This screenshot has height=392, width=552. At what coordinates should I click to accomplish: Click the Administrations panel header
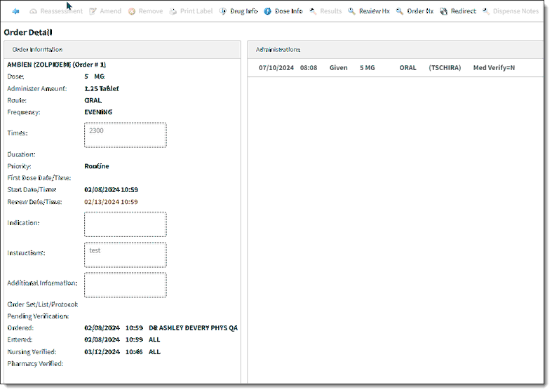[396, 50]
